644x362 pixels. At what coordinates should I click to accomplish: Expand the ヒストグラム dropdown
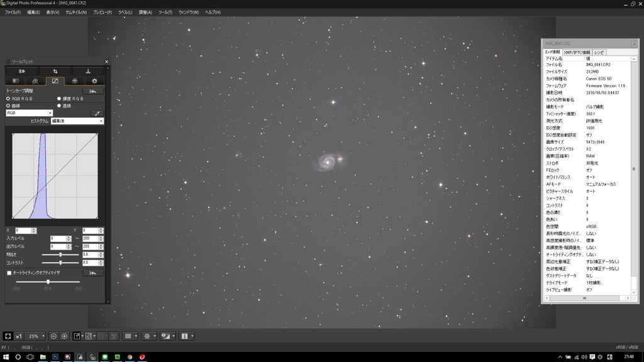(x=77, y=121)
